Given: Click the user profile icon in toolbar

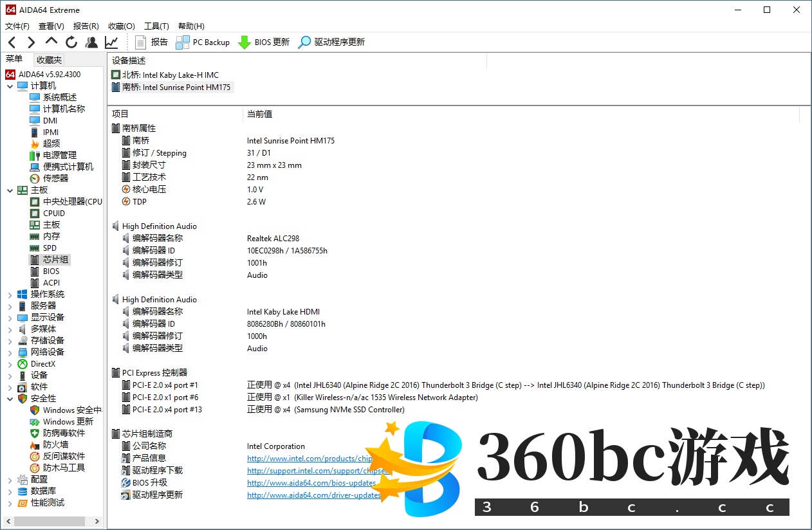Looking at the screenshot, I should pyautogui.click(x=91, y=42).
